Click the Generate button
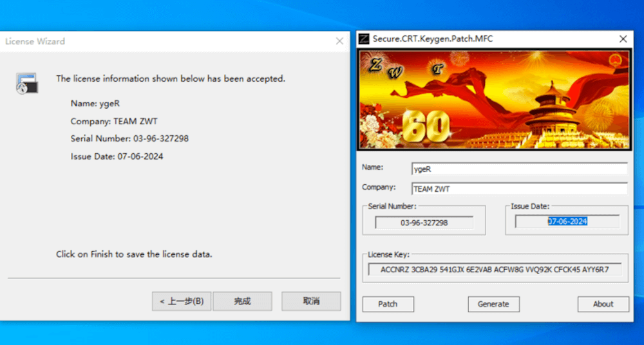The image size is (644, 345). tap(493, 304)
